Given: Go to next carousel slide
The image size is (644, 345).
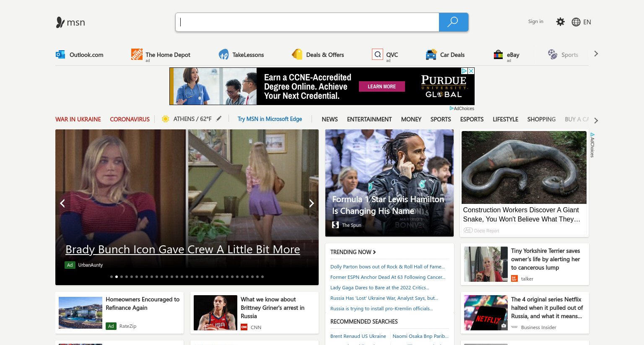Looking at the screenshot, I should tap(311, 203).
